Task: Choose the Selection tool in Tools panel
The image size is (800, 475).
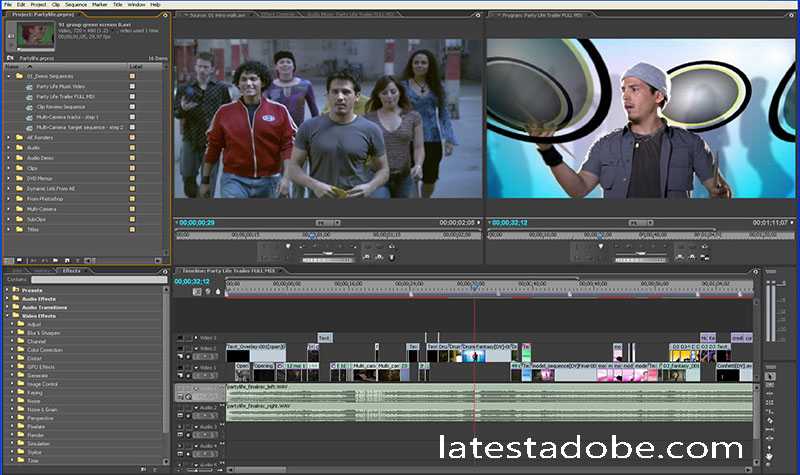Action: point(770,376)
